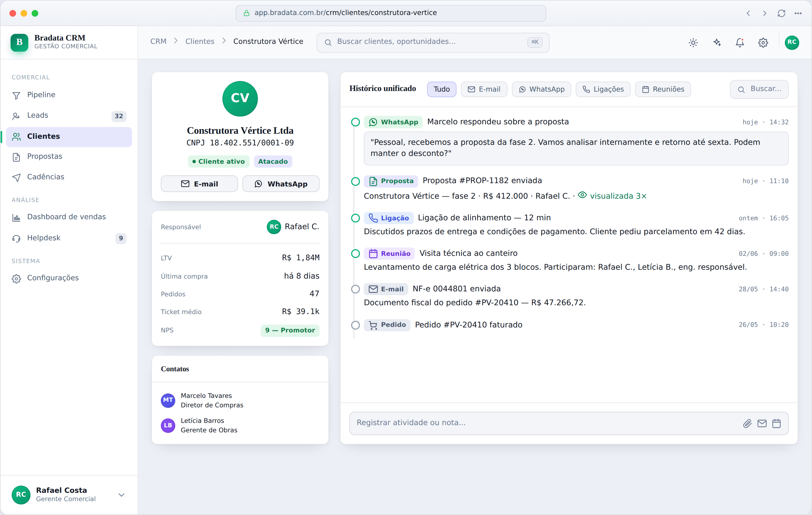
Task: Open the AI sparkles assistant icon
Action: [717, 42]
